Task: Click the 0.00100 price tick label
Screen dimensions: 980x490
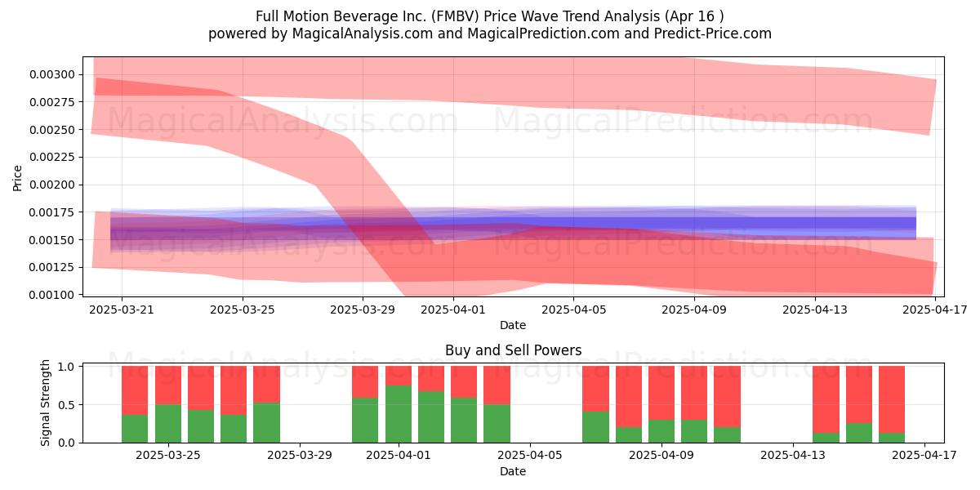Action: click(x=52, y=295)
